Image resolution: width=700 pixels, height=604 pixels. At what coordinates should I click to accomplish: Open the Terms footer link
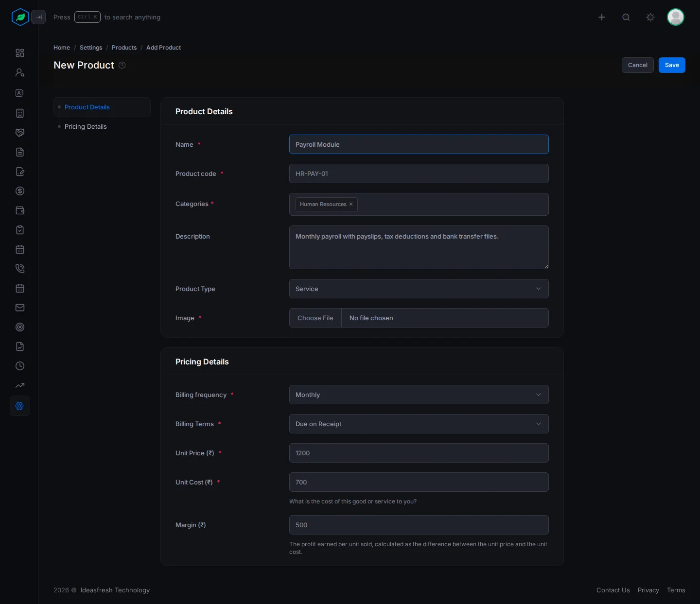pos(676,590)
